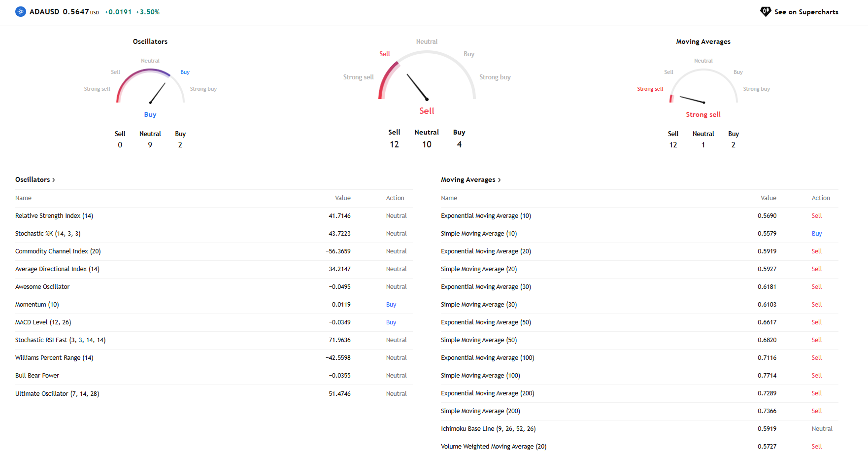This screenshot has width=868, height=455.
Task: Click the Momentum (10) Buy action
Action: coord(391,305)
